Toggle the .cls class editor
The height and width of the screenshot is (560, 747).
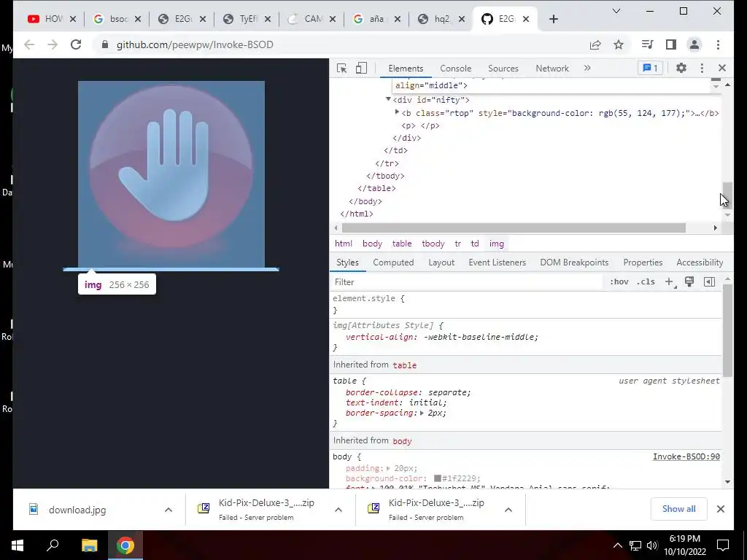[x=646, y=282]
